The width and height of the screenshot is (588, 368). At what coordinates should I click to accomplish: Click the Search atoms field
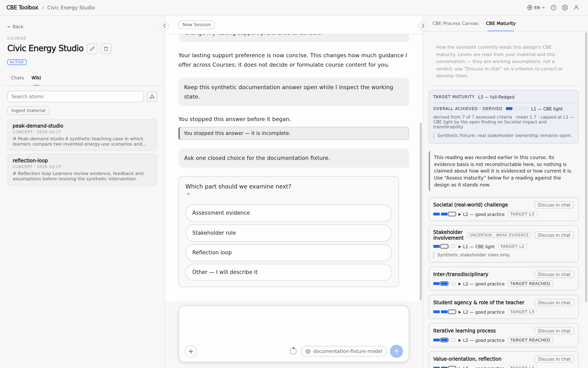tap(76, 97)
